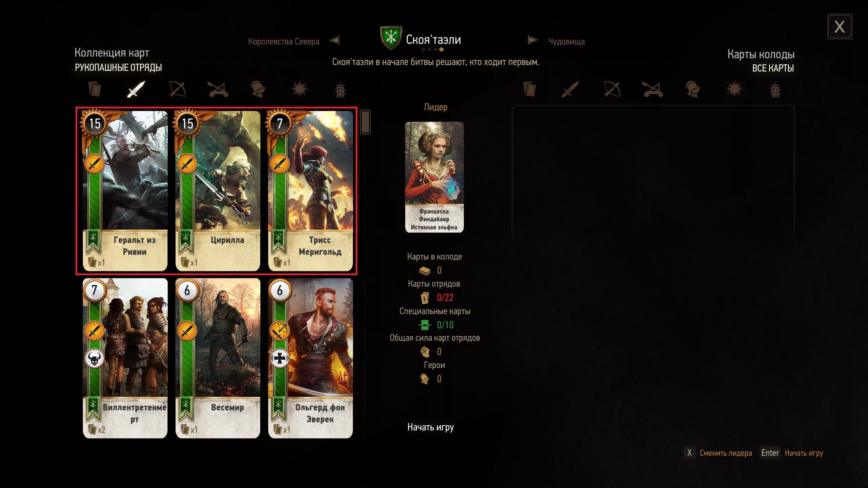Select the leader card Францеска Финдабаир
Viewport: 868px width, 488px height.
point(434,177)
